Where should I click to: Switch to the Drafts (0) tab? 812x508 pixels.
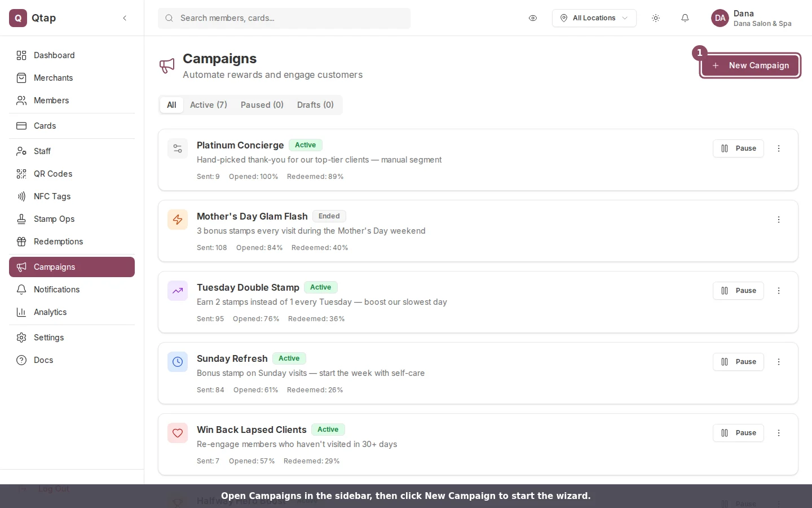(x=315, y=105)
